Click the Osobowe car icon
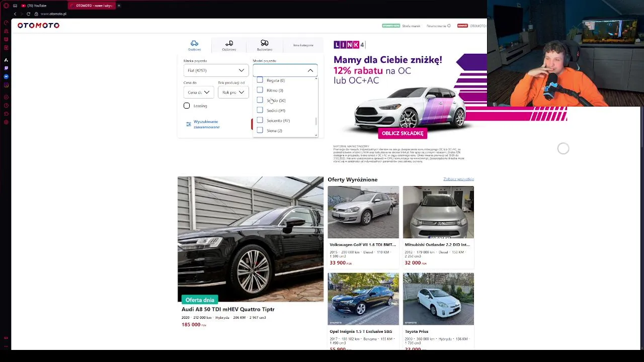Image resolution: width=644 pixels, height=362 pixels. click(x=194, y=43)
